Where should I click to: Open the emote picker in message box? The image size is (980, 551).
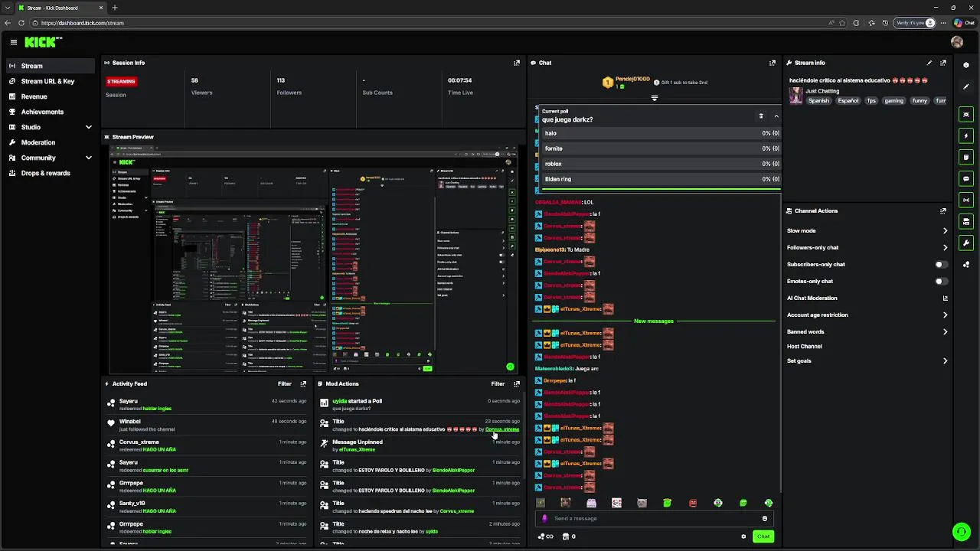pyautogui.click(x=764, y=518)
